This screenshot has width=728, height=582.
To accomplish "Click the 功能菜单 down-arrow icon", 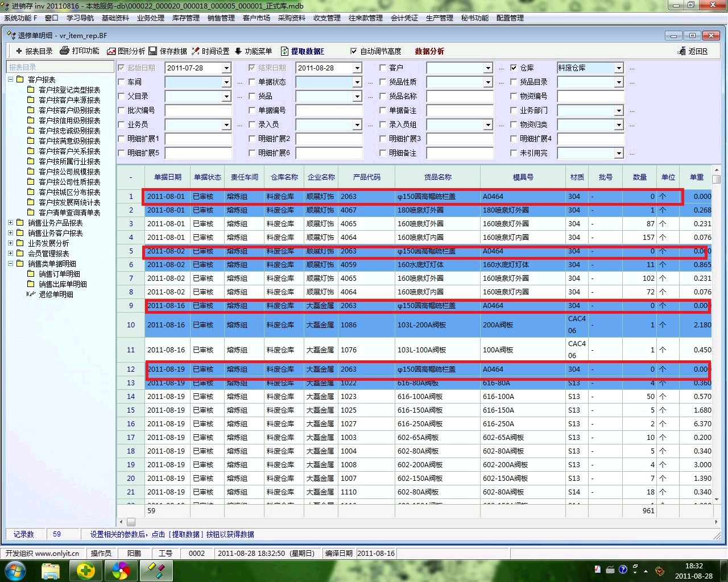I will (238, 51).
